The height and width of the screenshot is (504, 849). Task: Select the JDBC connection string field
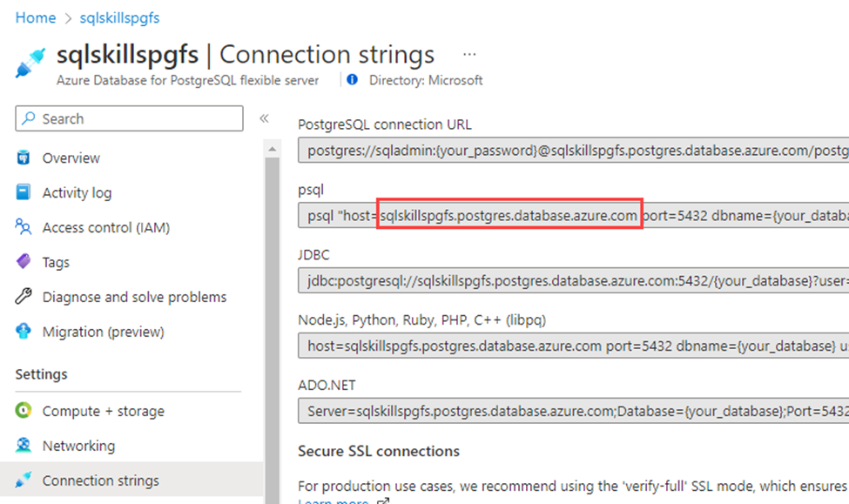(573, 280)
